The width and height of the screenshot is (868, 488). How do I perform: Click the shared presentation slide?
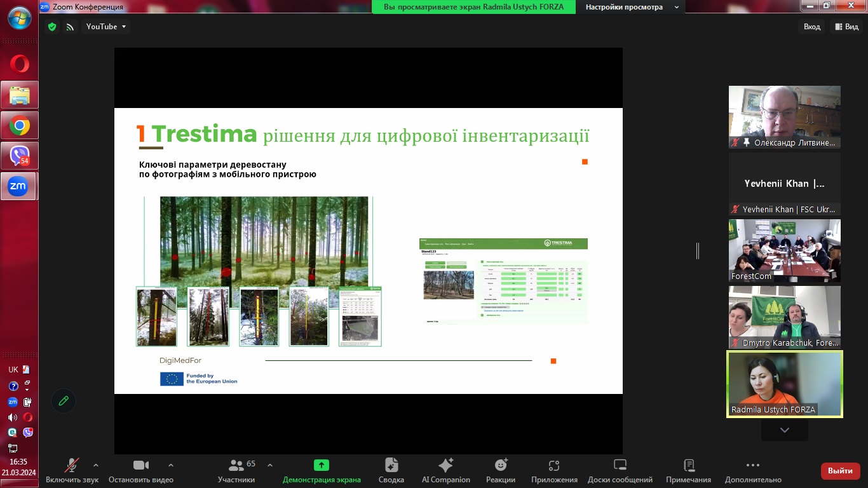[369, 251]
